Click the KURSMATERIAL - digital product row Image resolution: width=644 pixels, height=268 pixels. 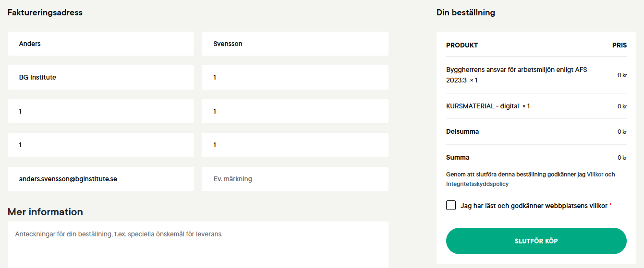tap(488, 106)
